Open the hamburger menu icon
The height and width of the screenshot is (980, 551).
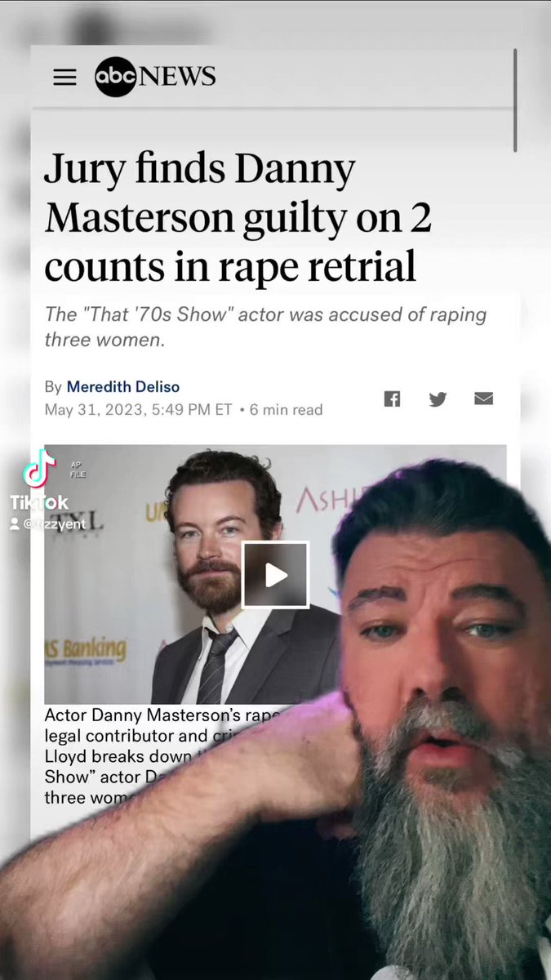click(x=64, y=77)
